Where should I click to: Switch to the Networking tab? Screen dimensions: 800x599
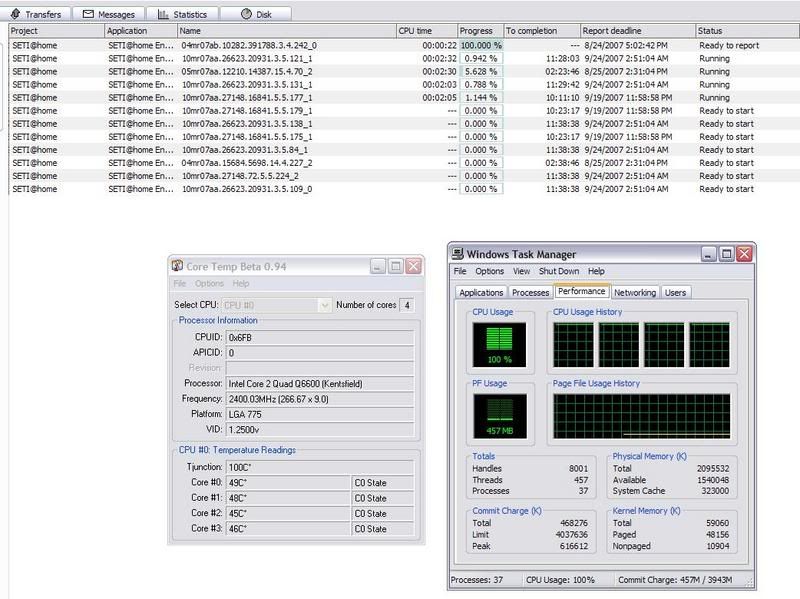(x=635, y=293)
